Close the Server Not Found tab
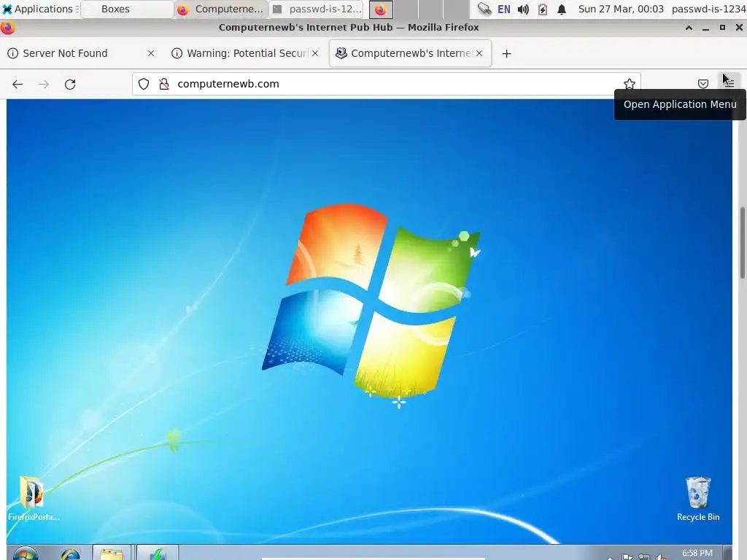This screenshot has height=560, width=747. 151,53
